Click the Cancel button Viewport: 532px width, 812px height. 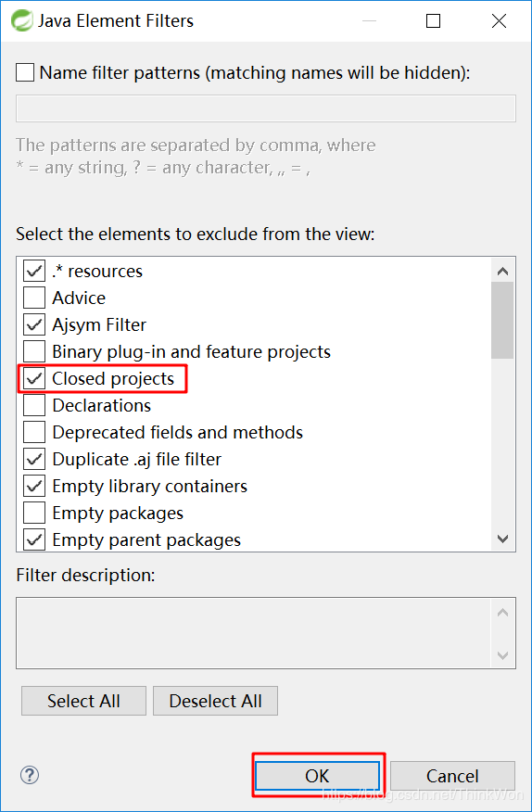(452, 776)
